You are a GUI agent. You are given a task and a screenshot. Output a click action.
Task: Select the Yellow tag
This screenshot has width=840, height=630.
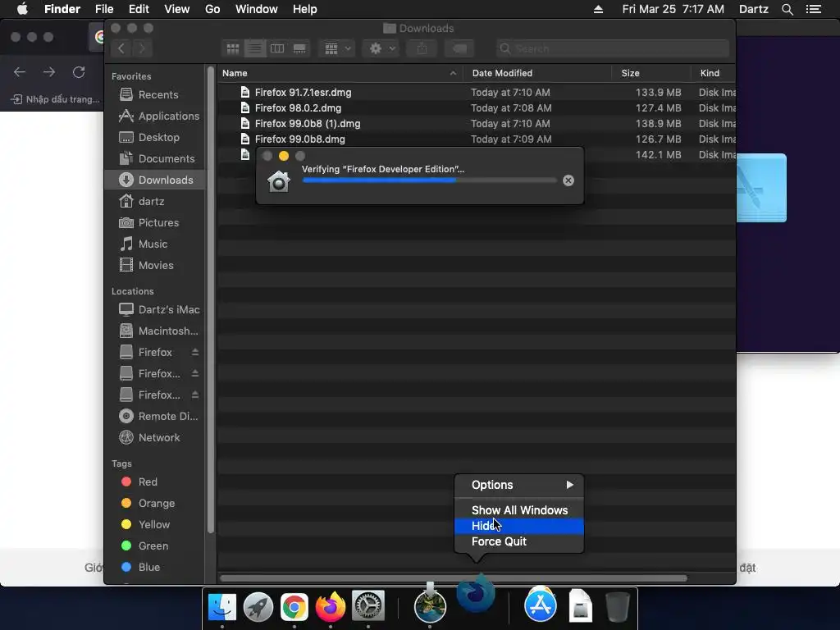click(x=154, y=525)
